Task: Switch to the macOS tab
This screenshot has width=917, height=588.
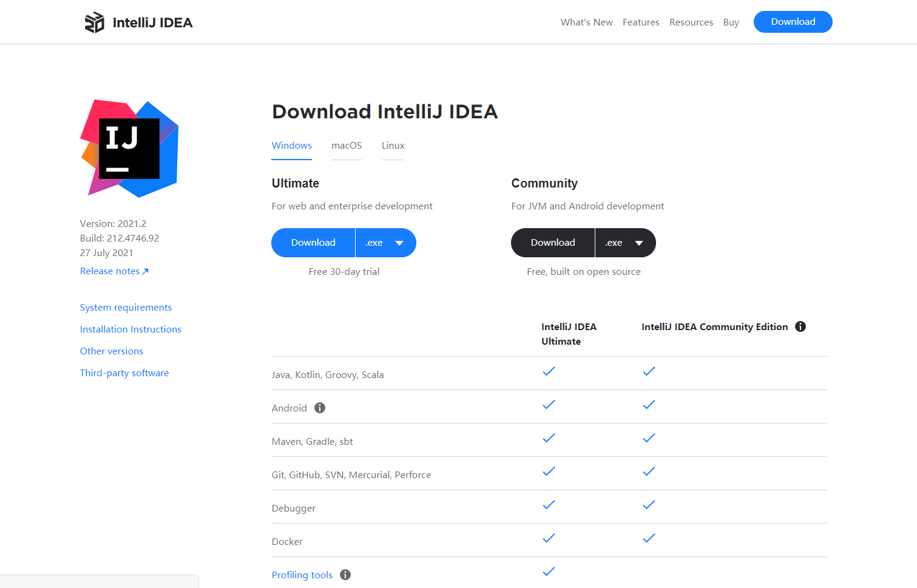Action: 347,146
